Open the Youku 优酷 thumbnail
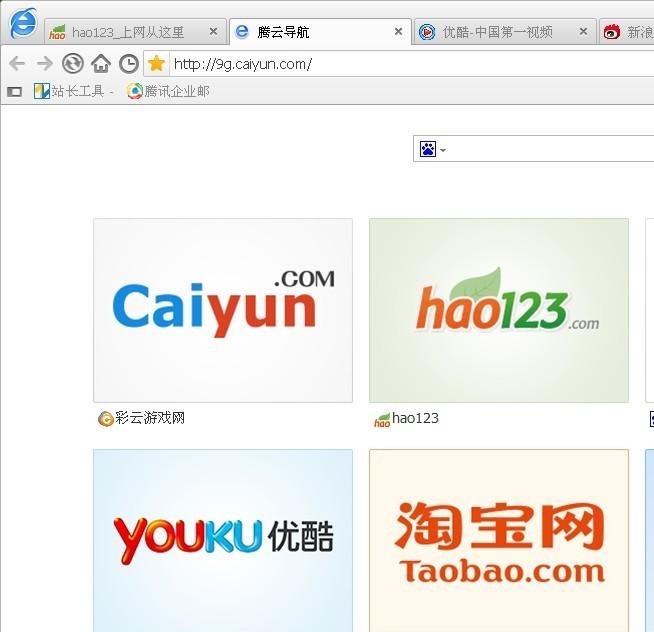The height and width of the screenshot is (632, 654). point(223,540)
